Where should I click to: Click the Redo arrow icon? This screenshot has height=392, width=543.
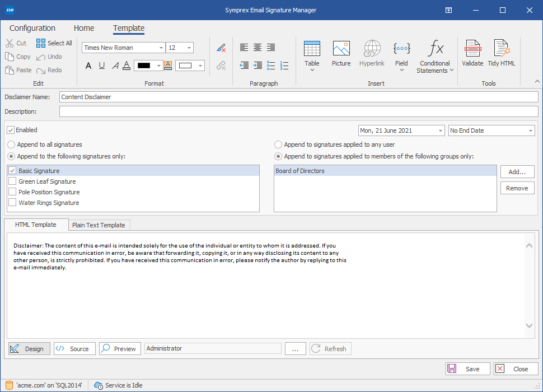[41, 71]
